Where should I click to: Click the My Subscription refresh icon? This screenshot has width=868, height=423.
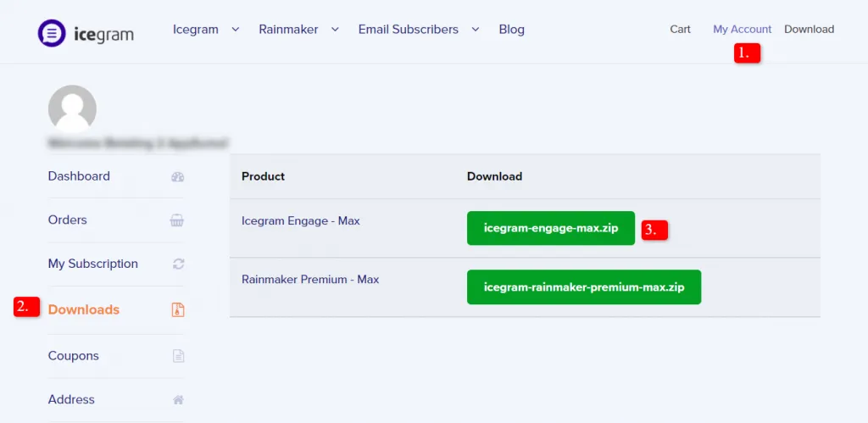coord(178,264)
